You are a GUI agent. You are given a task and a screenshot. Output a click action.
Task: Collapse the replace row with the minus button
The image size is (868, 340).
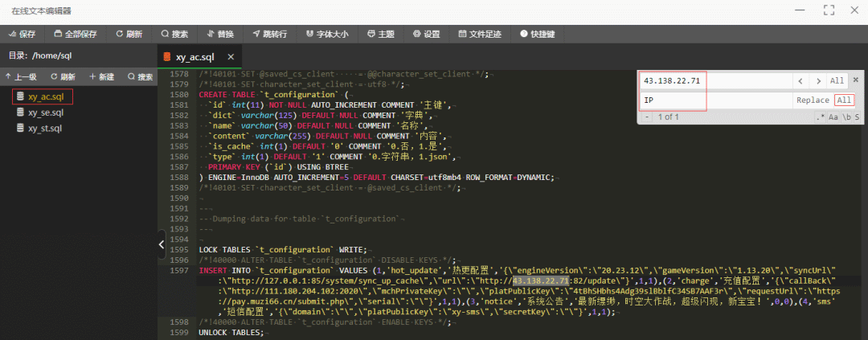click(x=647, y=117)
